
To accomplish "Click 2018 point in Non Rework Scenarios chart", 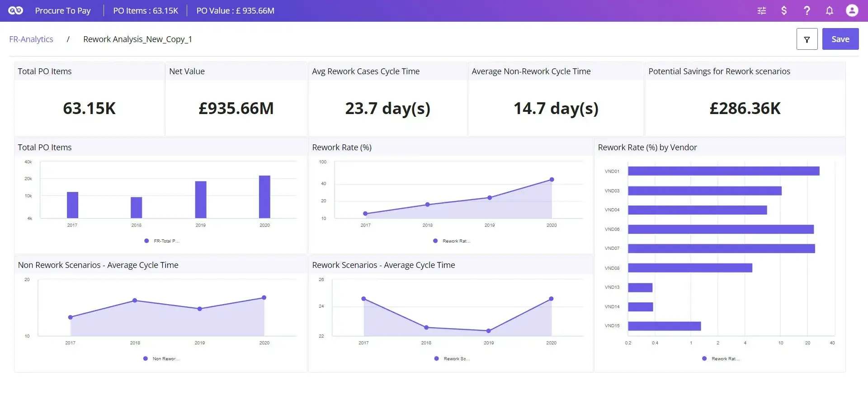I will (x=135, y=301).
